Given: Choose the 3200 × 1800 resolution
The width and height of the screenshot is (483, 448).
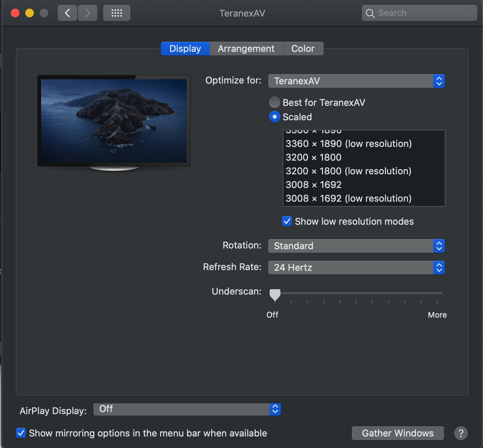Looking at the screenshot, I should pyautogui.click(x=364, y=157).
